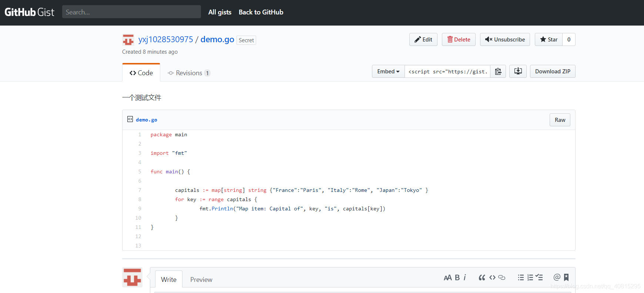
Task: Switch to the Revisions tab
Action: coord(189,73)
